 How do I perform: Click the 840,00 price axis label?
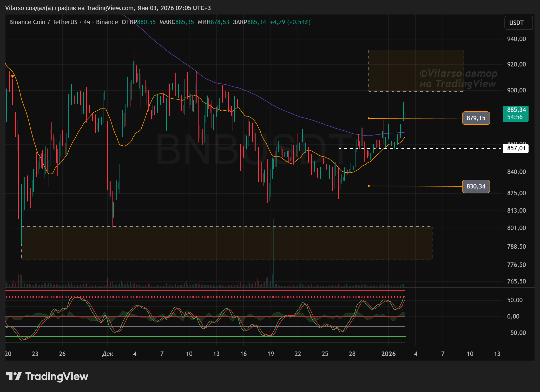(516, 172)
